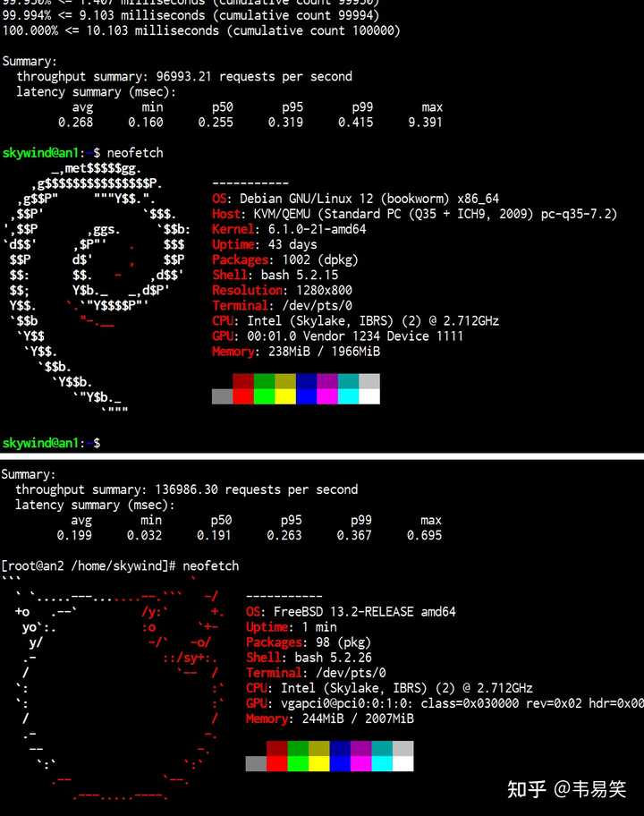Click the p50 latency value 0.255

[x=216, y=123]
